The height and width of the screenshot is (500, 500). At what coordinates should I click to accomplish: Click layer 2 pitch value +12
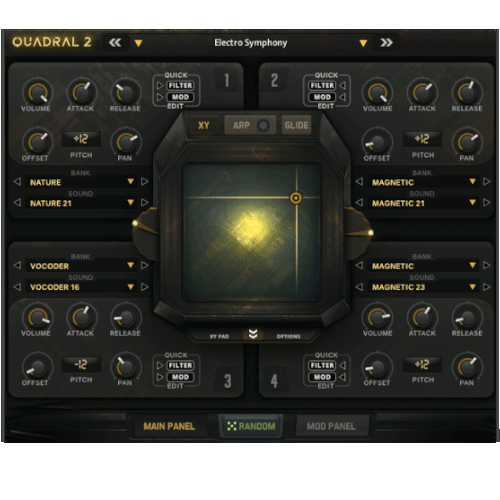click(422, 139)
